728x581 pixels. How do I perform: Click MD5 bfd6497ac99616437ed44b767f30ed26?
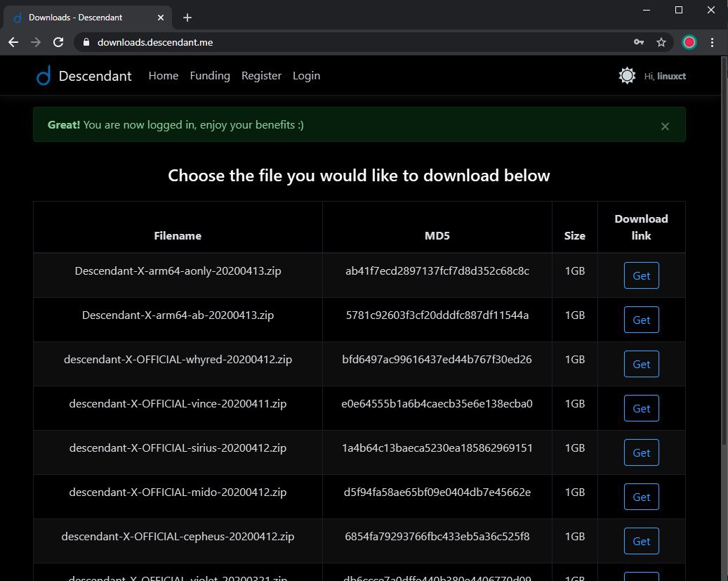click(437, 359)
